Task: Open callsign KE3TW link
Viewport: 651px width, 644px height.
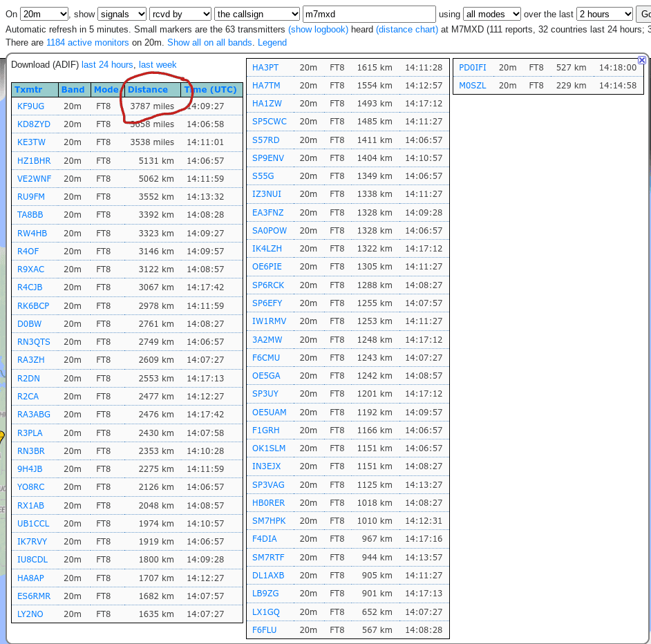Action: (31, 142)
